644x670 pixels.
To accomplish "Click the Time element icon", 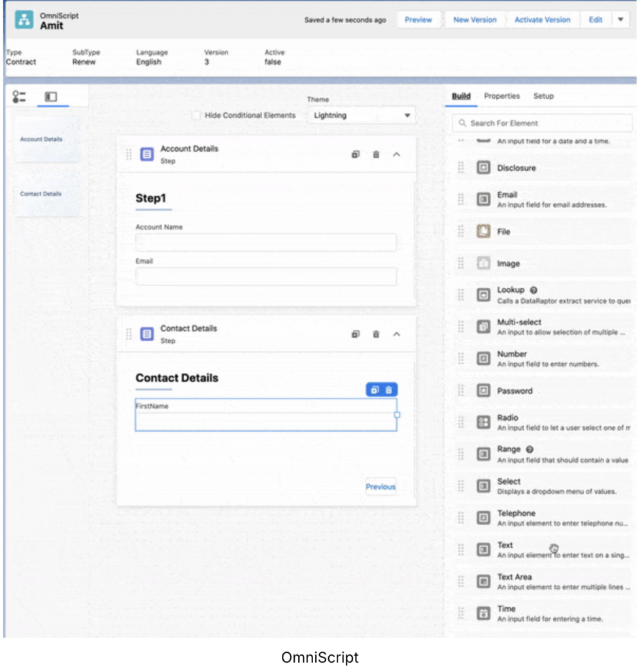I will point(483,614).
